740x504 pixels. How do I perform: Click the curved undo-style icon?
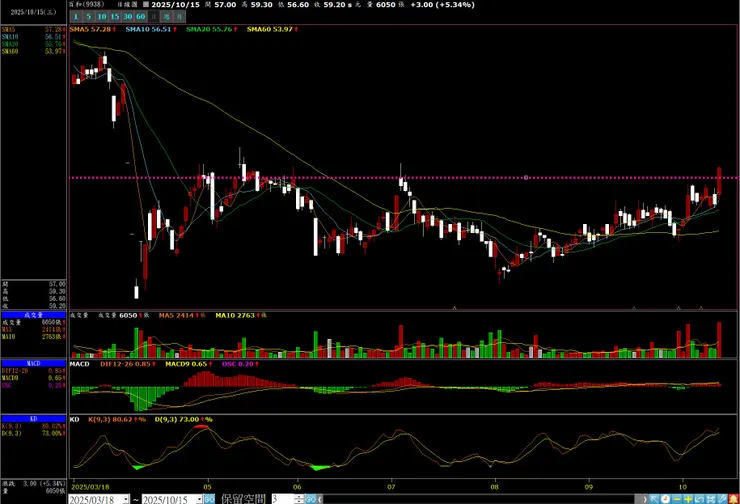699,499
